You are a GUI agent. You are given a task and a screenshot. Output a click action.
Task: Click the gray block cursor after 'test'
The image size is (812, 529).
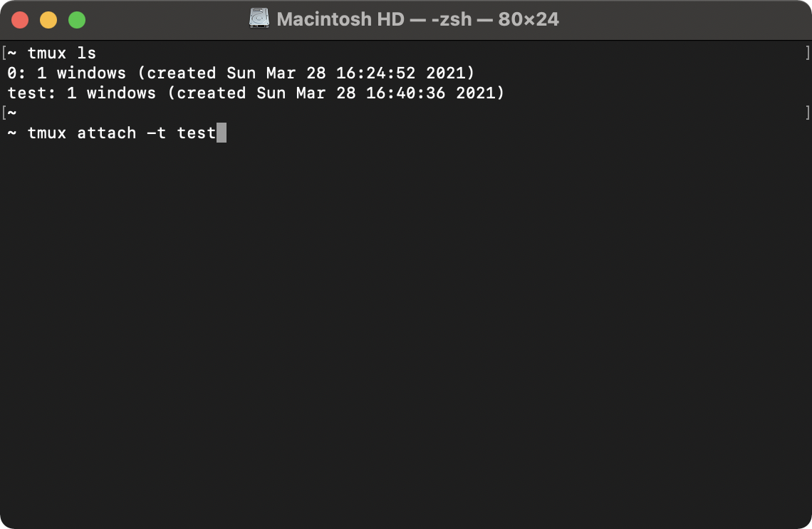click(221, 133)
